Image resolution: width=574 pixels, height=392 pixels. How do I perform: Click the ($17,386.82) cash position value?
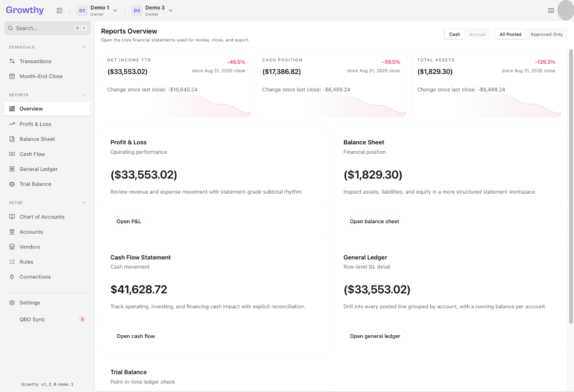coord(282,72)
